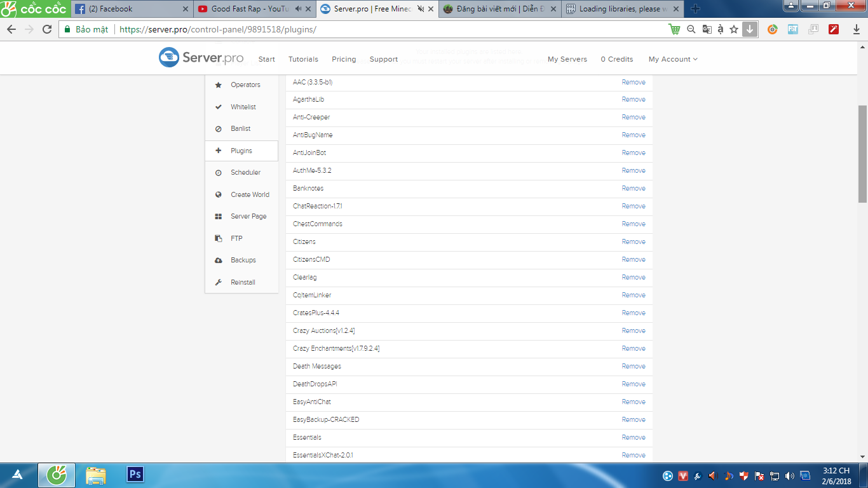Reload the page with the refresh icon
The image size is (868, 488).
click(47, 29)
